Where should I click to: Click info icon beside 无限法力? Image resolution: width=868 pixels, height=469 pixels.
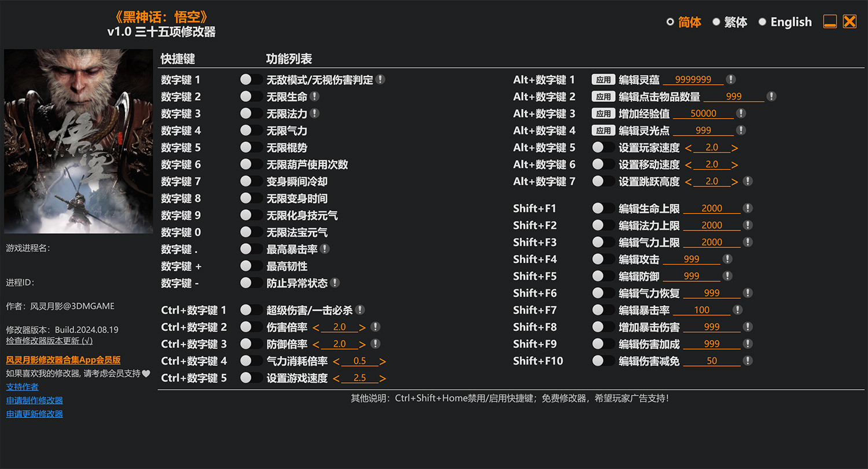click(x=314, y=113)
